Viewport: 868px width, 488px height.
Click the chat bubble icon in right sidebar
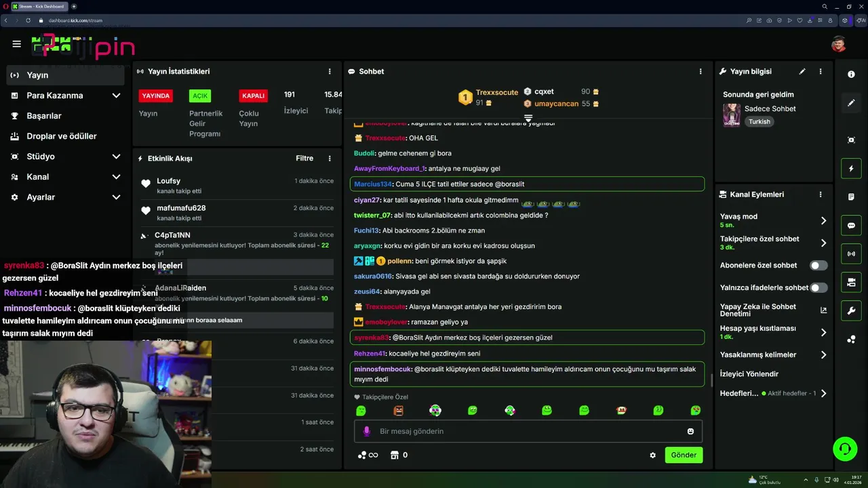pyautogui.click(x=851, y=226)
